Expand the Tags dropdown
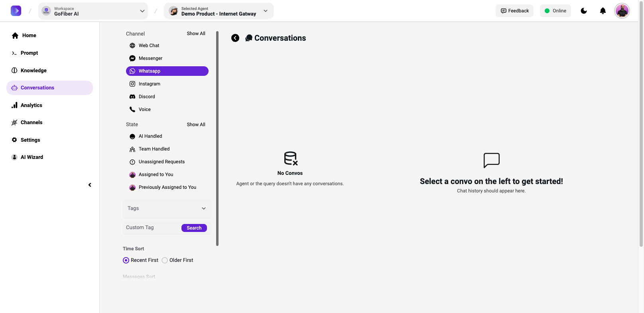Screen dimensions: 644x313 167,208
